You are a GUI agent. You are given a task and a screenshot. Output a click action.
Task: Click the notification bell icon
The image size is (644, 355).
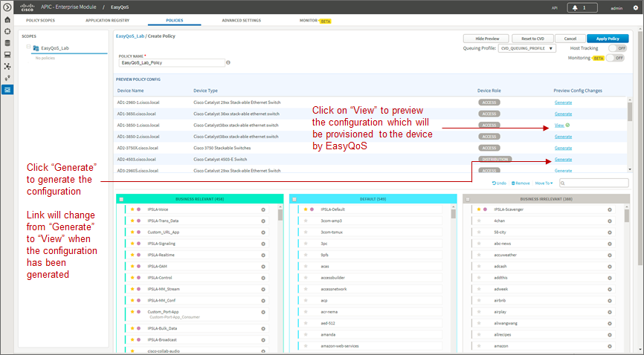(x=575, y=7)
